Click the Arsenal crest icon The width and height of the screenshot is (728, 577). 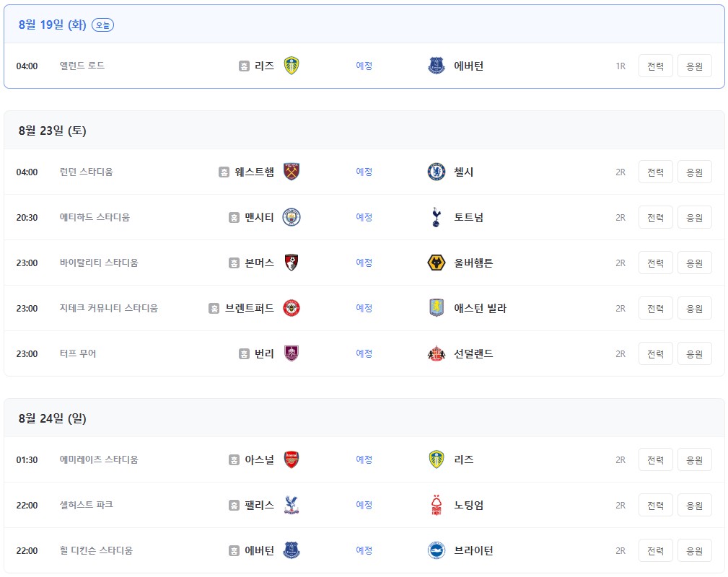tap(291, 459)
